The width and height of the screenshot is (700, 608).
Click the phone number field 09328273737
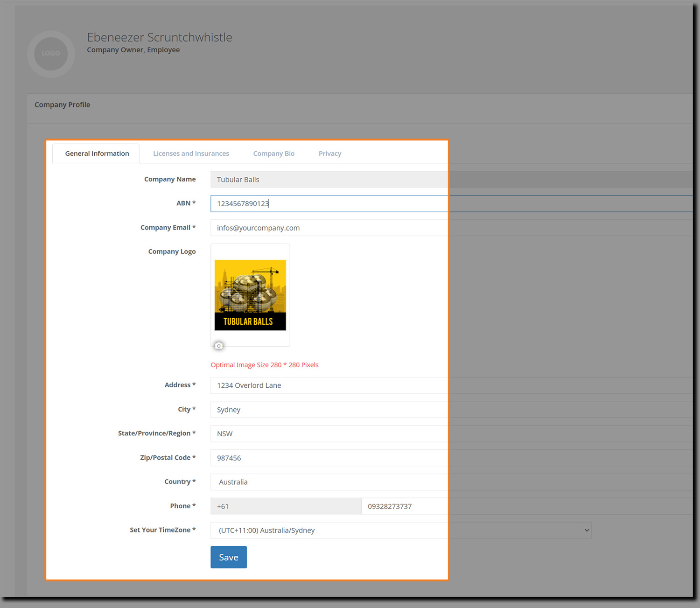coord(527,506)
